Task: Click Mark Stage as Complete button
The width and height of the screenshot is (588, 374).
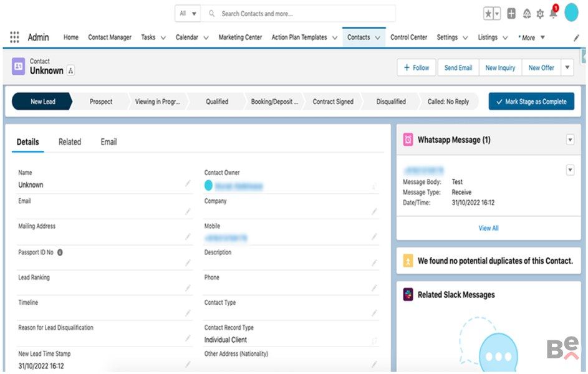Action: click(531, 102)
